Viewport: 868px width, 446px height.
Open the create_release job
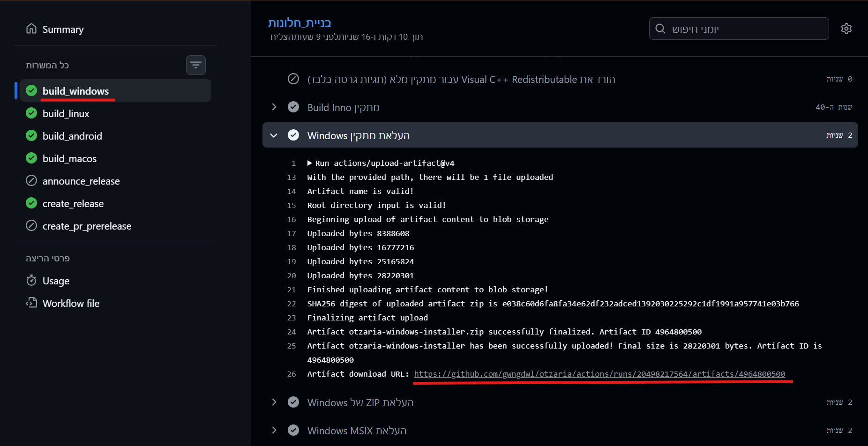[x=73, y=203]
